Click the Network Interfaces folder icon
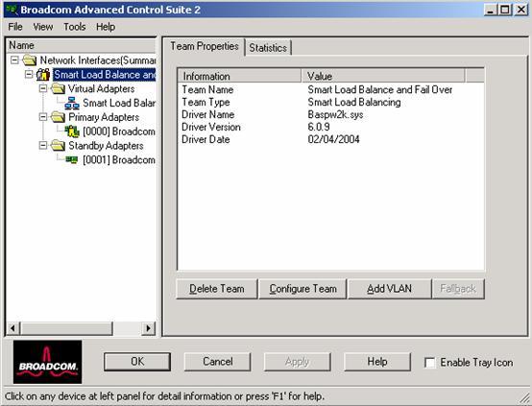 (30, 60)
